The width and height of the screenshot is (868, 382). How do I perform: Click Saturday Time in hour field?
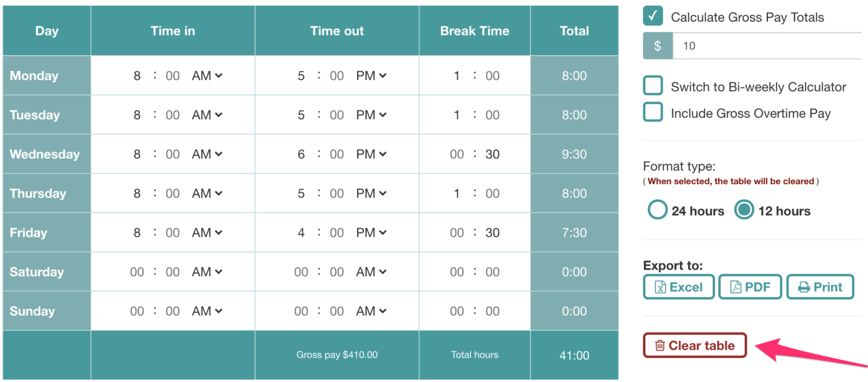coord(137,272)
